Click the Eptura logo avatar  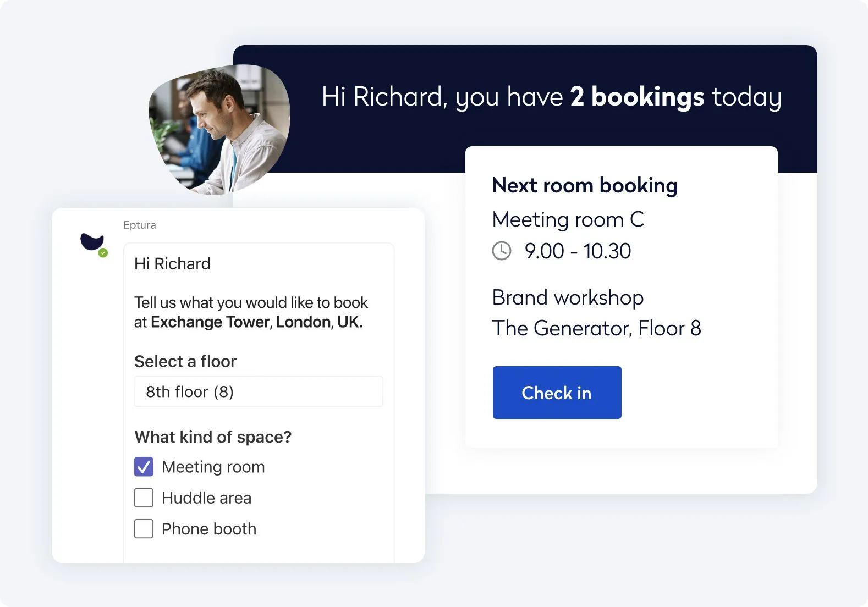point(92,242)
